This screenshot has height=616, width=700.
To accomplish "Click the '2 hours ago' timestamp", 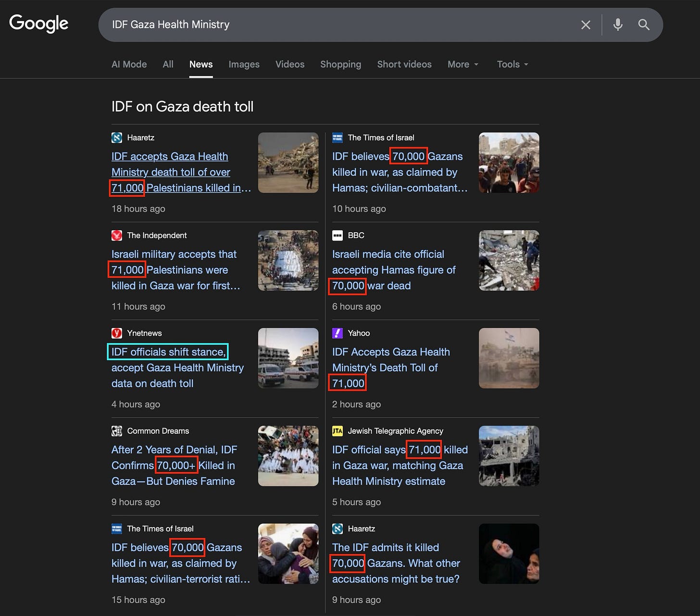I will pyautogui.click(x=356, y=404).
